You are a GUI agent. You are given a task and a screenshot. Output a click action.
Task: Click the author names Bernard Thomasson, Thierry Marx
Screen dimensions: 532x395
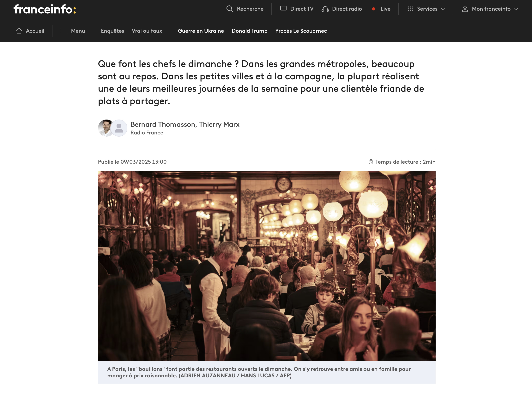click(185, 124)
